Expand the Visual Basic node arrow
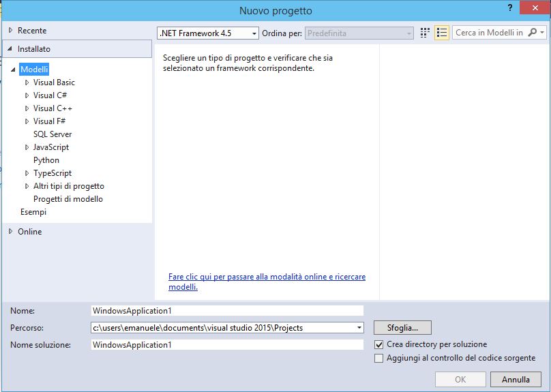This screenshot has height=392, width=551. (x=27, y=82)
